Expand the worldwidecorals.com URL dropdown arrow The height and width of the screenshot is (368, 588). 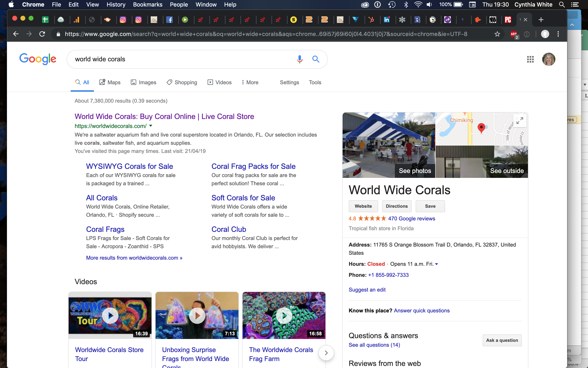[151, 126]
